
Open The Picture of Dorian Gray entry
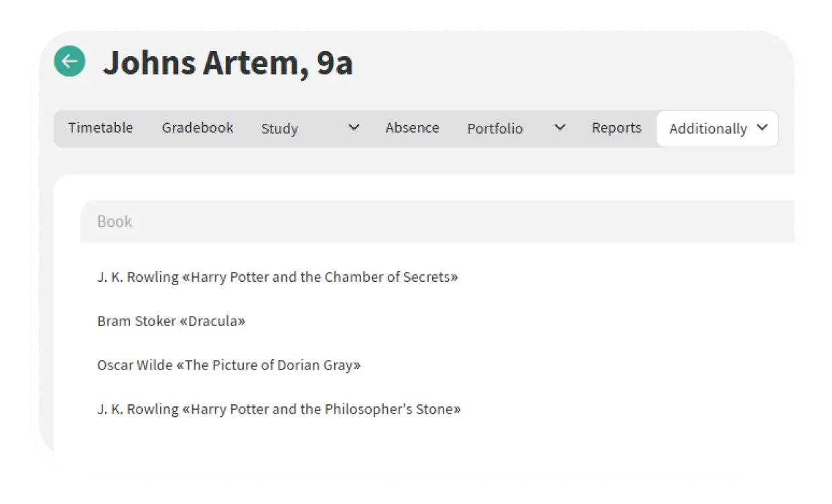click(x=271, y=365)
